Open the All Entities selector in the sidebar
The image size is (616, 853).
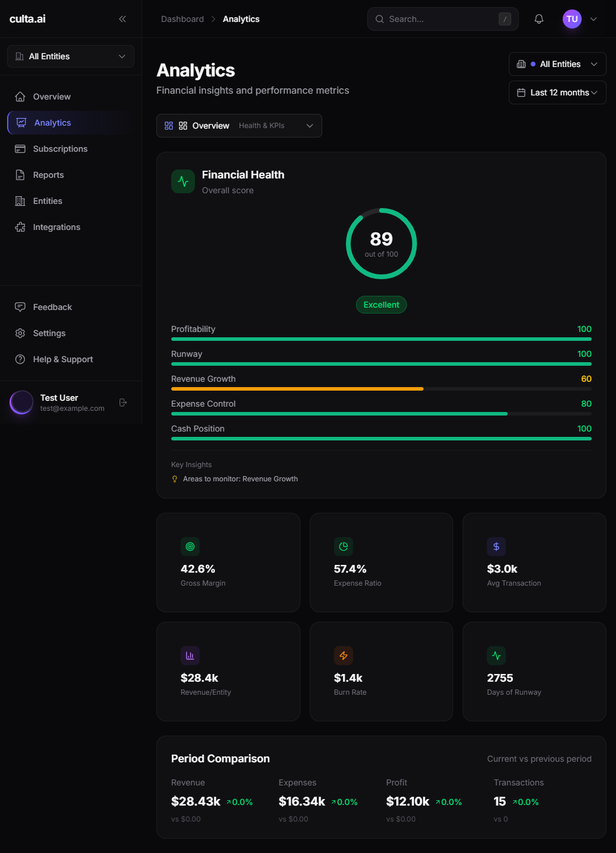pos(70,56)
